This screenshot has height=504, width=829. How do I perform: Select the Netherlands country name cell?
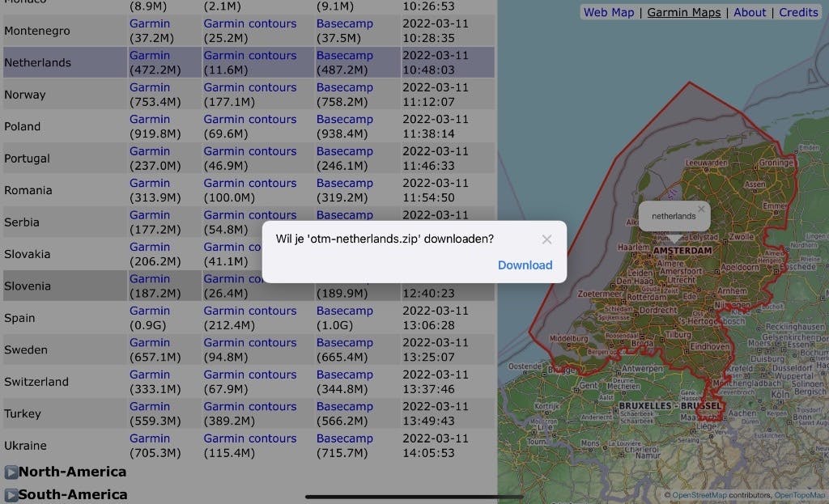coord(65,62)
